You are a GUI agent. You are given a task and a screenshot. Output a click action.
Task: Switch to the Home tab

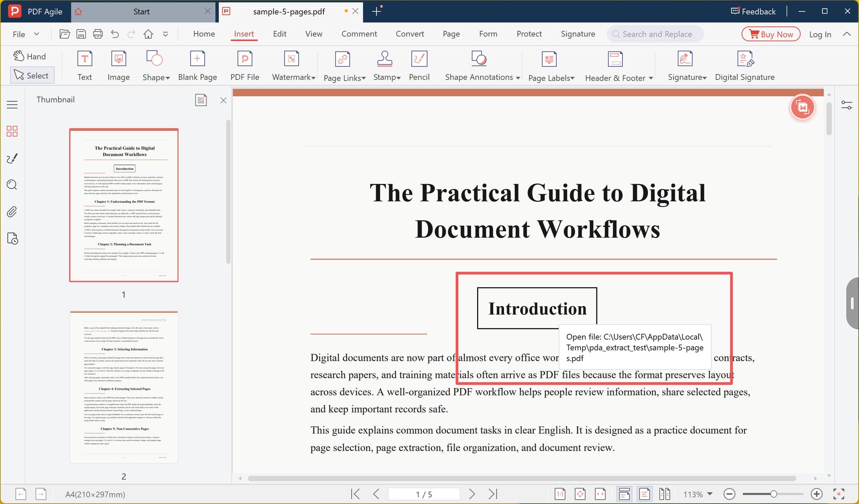coord(204,34)
